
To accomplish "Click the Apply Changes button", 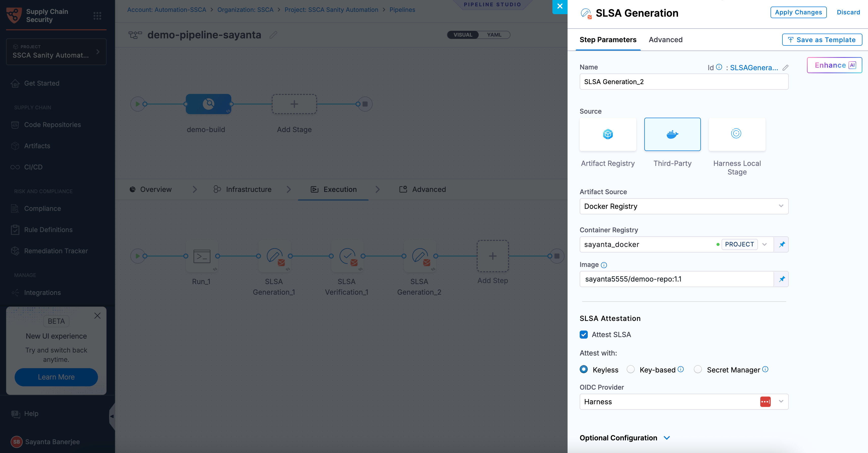I will point(798,12).
